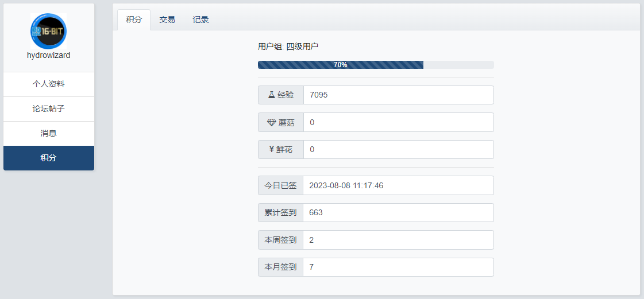Click the yen icon beside 鲜花

click(271, 149)
